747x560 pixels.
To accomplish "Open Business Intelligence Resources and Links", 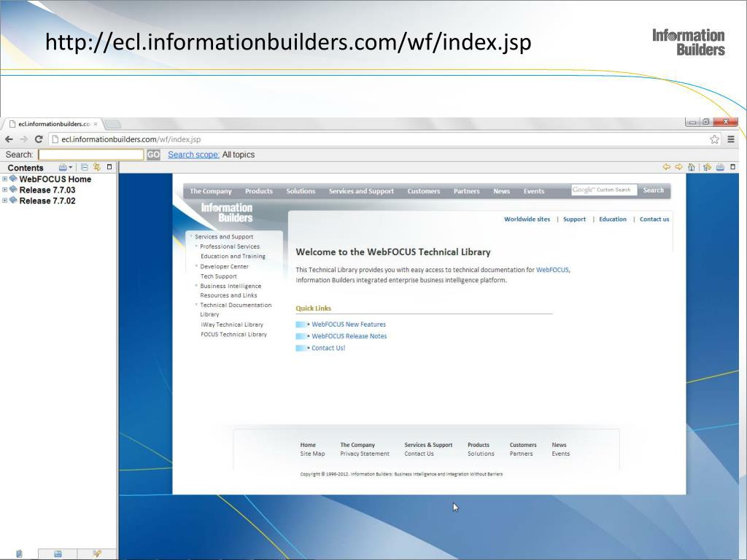I will pos(231,290).
